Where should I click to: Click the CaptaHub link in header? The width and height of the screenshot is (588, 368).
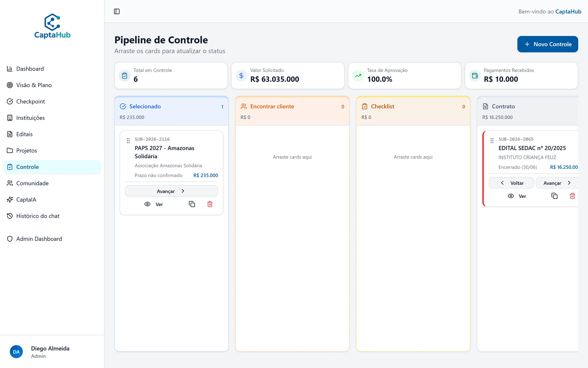coord(568,11)
